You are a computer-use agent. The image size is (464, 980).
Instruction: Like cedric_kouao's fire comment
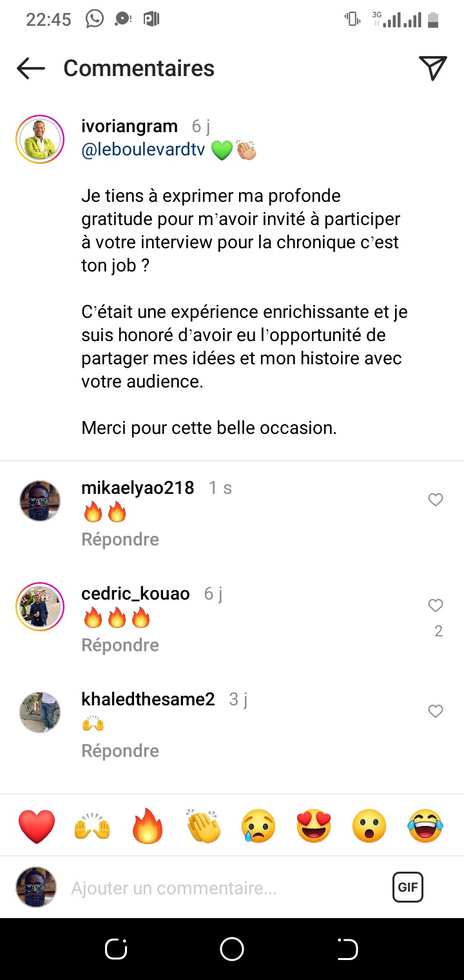(x=436, y=605)
